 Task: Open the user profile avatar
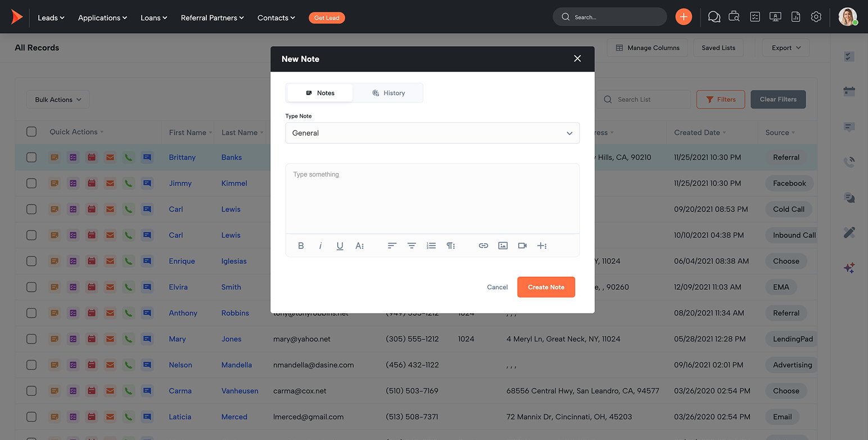click(x=848, y=17)
